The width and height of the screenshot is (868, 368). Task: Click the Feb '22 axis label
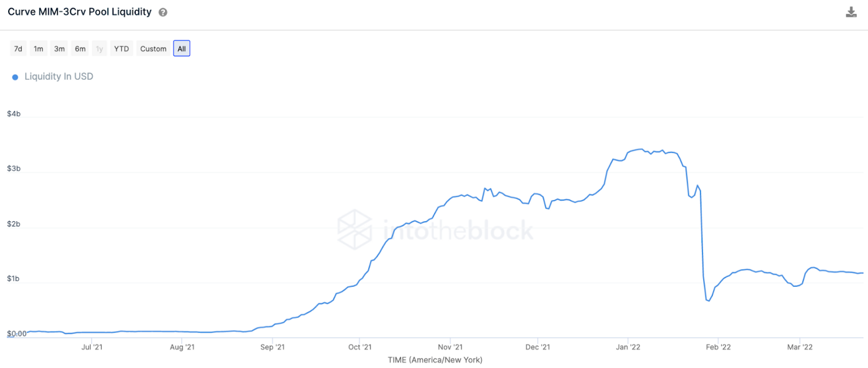717,348
